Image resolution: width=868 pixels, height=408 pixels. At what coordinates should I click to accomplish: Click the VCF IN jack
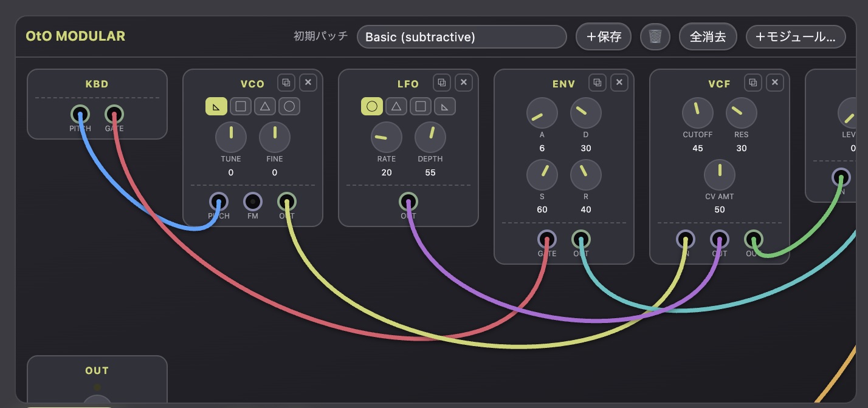pos(686,239)
